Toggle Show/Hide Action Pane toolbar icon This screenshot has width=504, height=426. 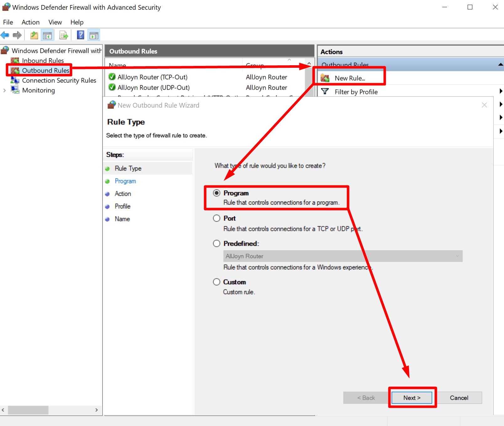(94, 35)
